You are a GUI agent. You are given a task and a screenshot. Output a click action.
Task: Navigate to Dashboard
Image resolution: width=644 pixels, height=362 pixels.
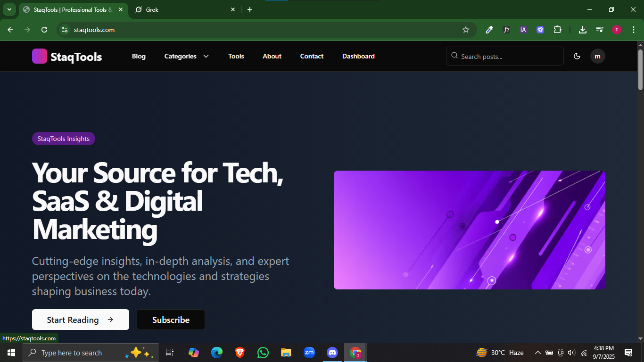tap(358, 56)
